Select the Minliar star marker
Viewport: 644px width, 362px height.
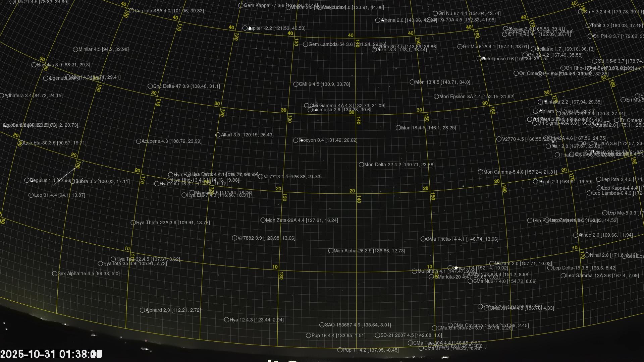(x=75, y=49)
